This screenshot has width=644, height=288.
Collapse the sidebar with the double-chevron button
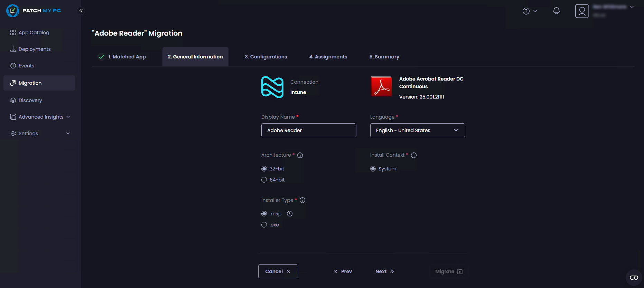click(x=81, y=11)
